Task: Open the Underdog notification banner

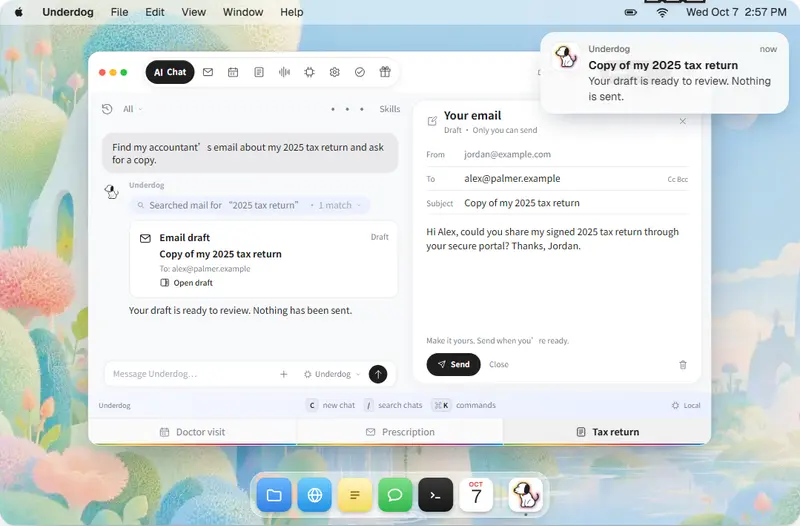Action: (x=664, y=73)
